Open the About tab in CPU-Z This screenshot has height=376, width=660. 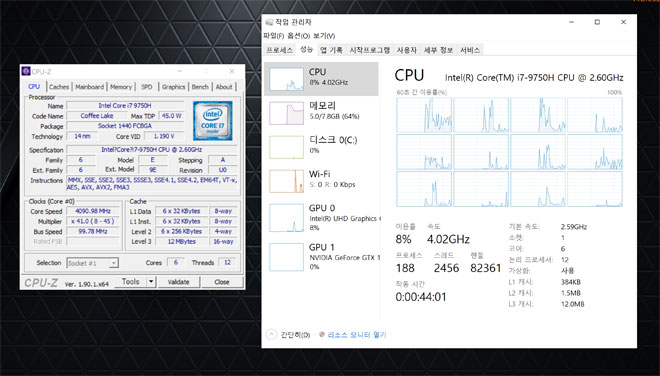224,87
